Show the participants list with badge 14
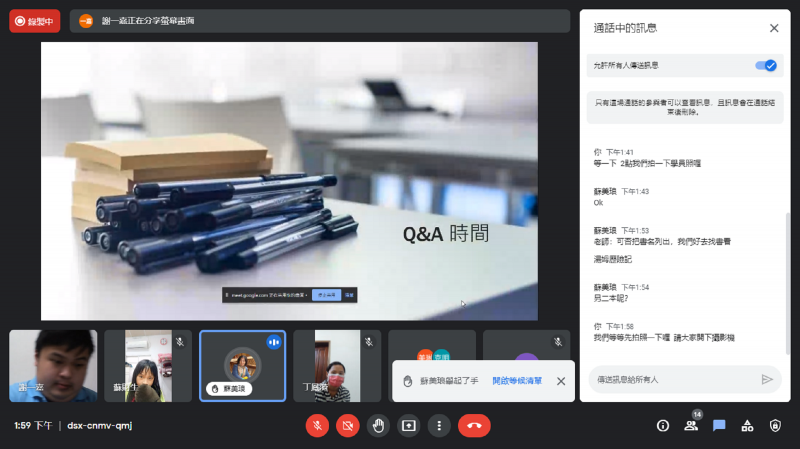 (691, 426)
